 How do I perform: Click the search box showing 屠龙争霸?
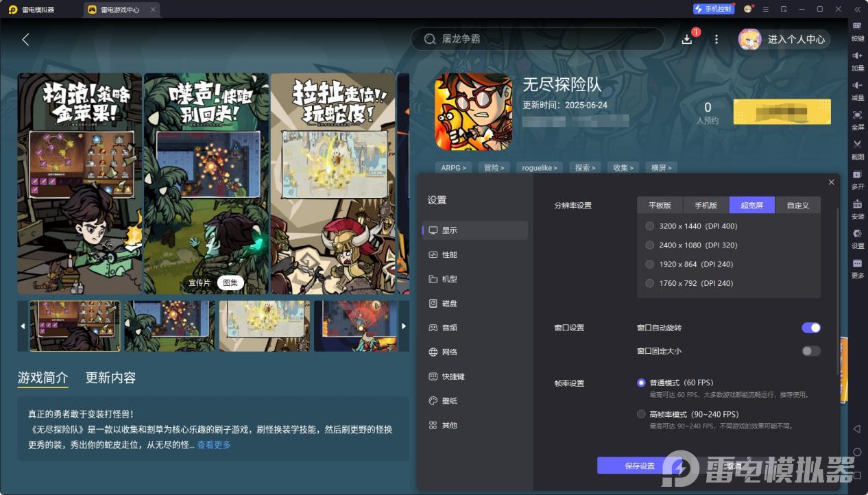click(x=537, y=39)
